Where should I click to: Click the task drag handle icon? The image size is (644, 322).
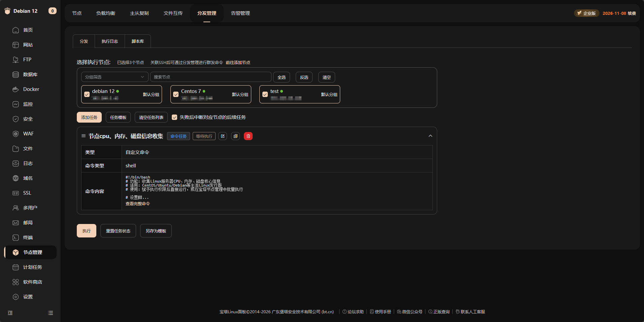(x=84, y=136)
